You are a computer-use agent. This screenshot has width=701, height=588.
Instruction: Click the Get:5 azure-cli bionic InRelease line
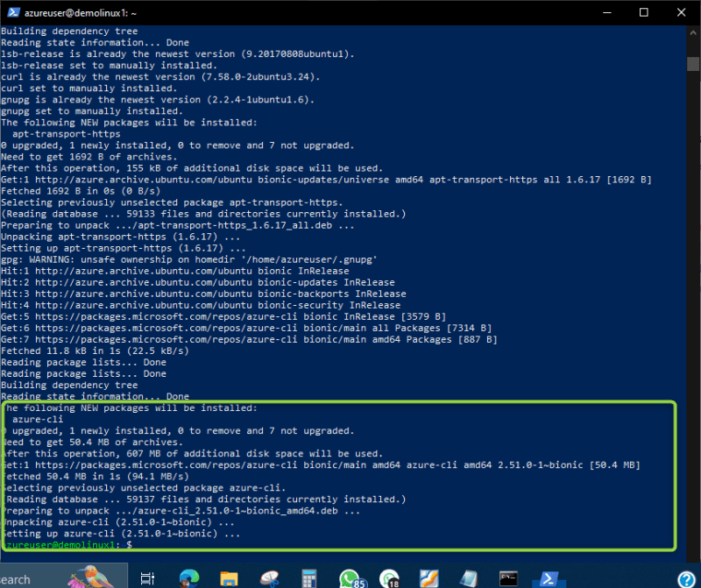click(223, 316)
